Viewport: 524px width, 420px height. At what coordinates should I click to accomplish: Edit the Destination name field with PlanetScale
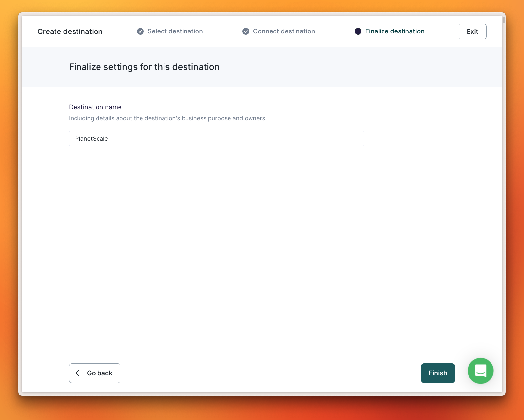pyautogui.click(x=217, y=138)
